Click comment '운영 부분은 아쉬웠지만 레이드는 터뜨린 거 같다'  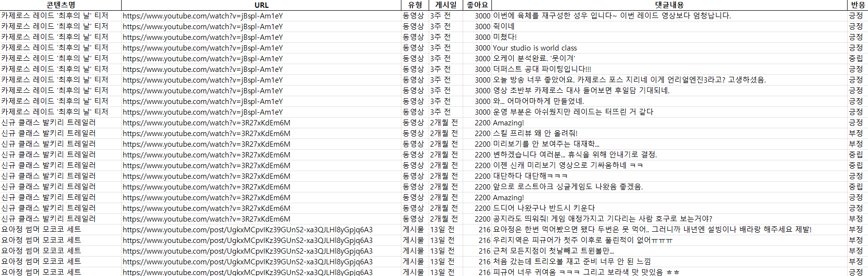pyautogui.click(x=573, y=112)
